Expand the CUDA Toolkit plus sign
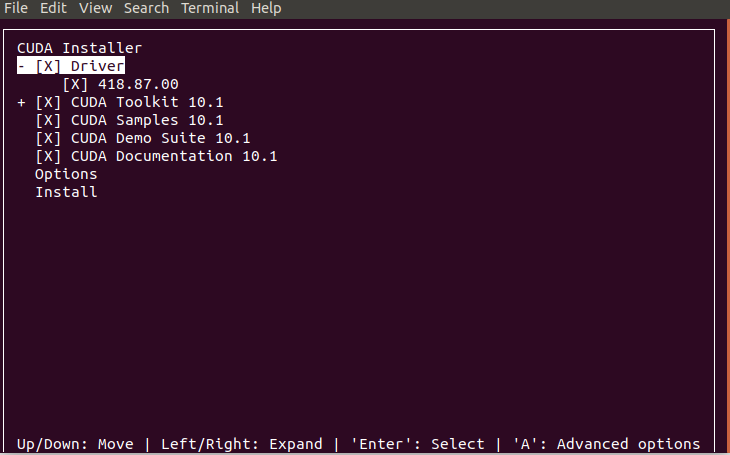 tap(21, 102)
